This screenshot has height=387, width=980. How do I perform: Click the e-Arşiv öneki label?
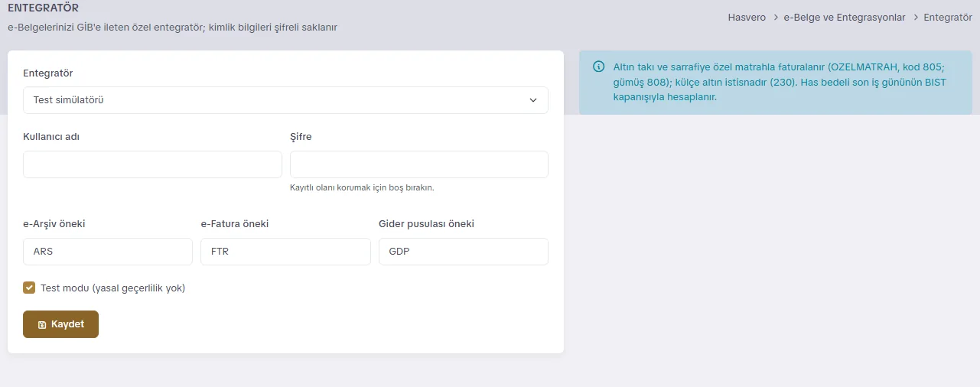pos(54,224)
